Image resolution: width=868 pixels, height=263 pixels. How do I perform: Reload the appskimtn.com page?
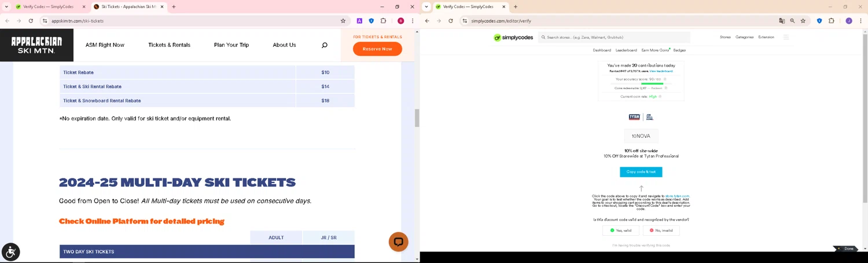[31, 21]
